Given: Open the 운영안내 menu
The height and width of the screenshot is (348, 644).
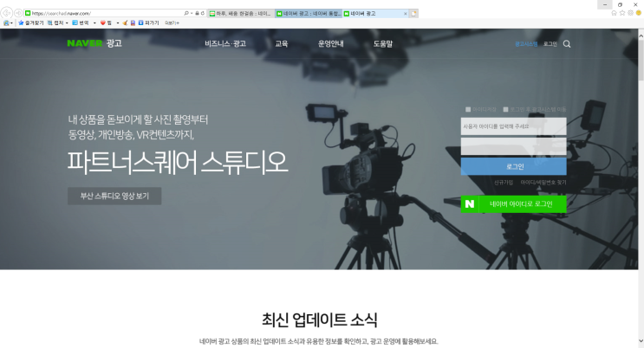Looking at the screenshot, I should click(330, 43).
